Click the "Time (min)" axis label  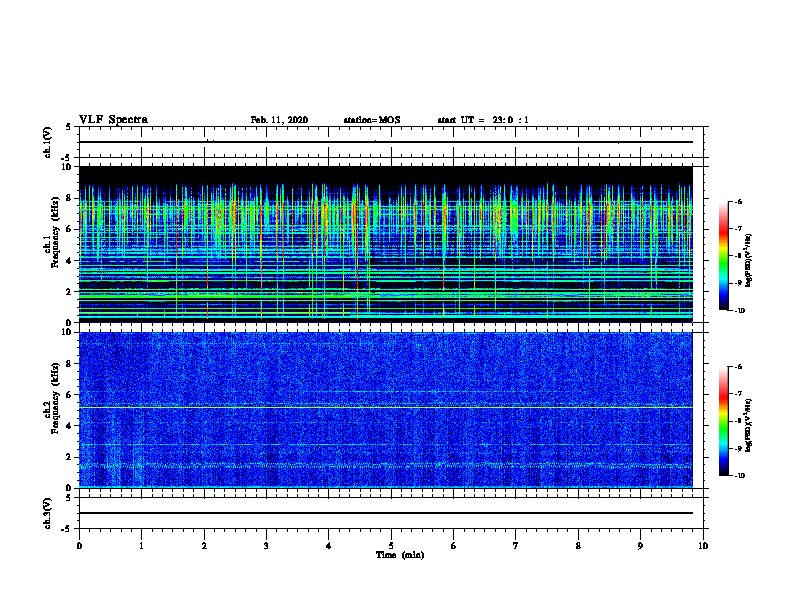[x=400, y=555]
